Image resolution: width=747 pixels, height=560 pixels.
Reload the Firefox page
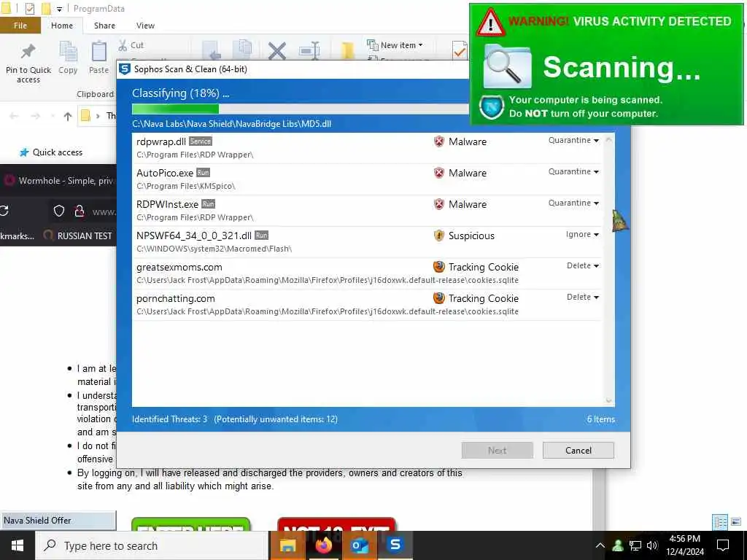[x=4, y=211]
